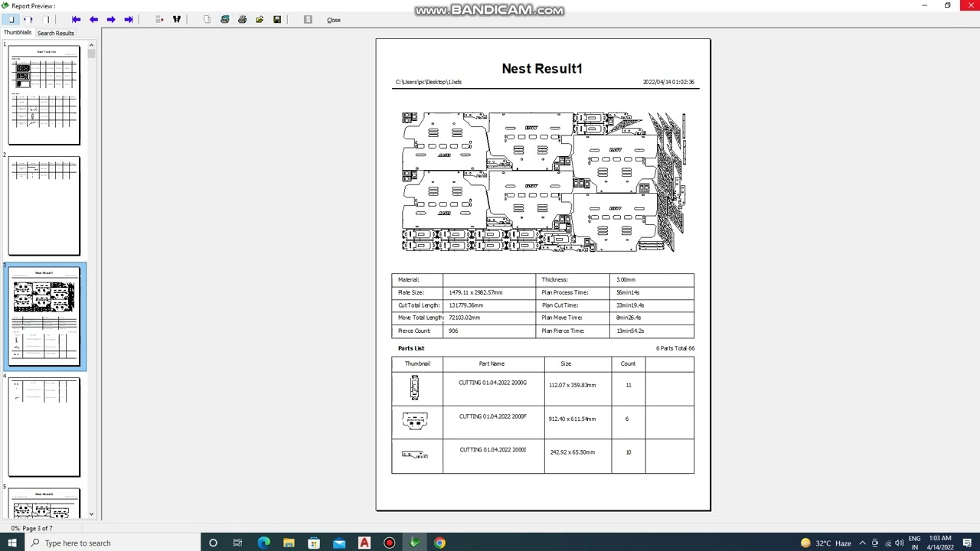Click the Nest Result1 report title
Viewport: 980px width, 551px height.
point(542,69)
